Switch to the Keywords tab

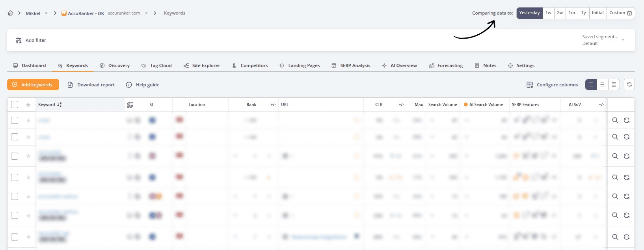point(73,65)
